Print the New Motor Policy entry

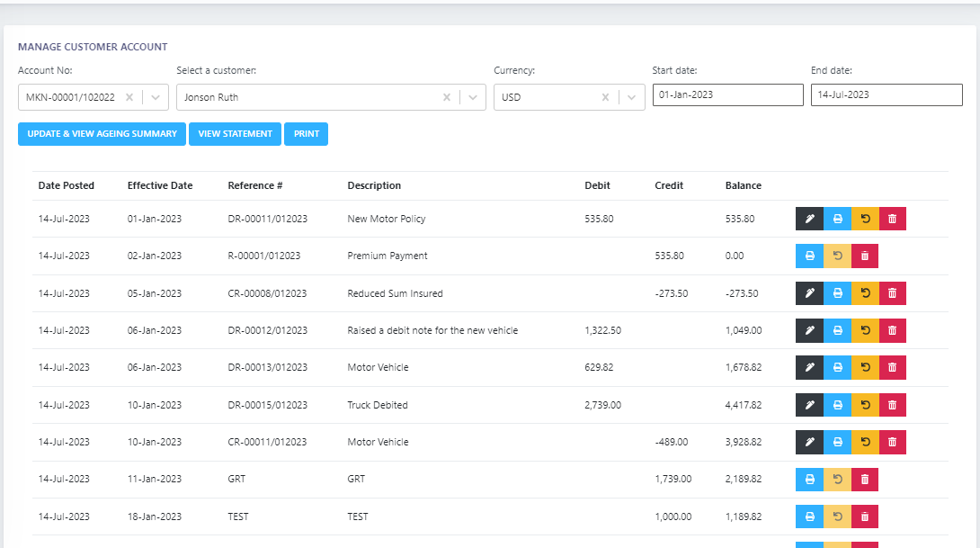click(x=838, y=219)
